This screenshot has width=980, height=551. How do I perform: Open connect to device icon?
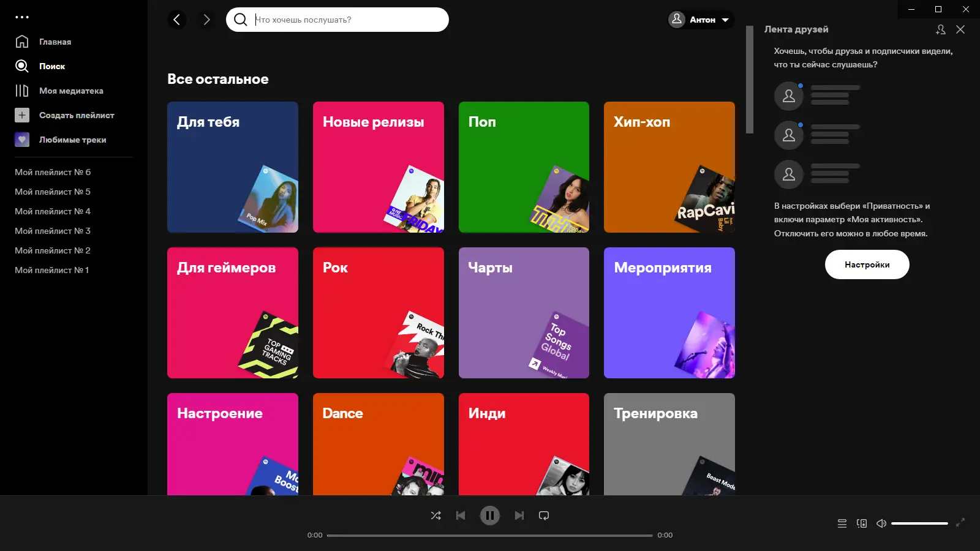(x=862, y=523)
